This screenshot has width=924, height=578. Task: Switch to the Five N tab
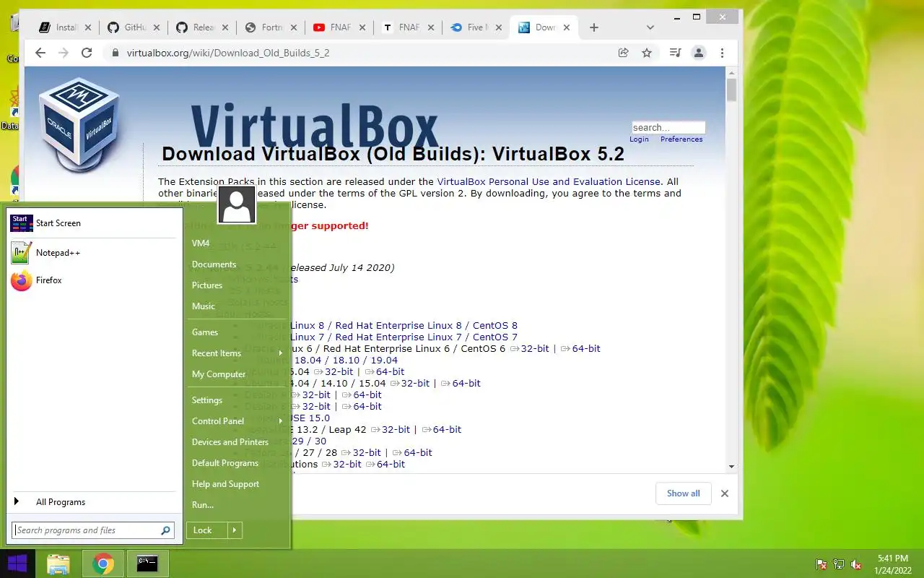[475, 27]
